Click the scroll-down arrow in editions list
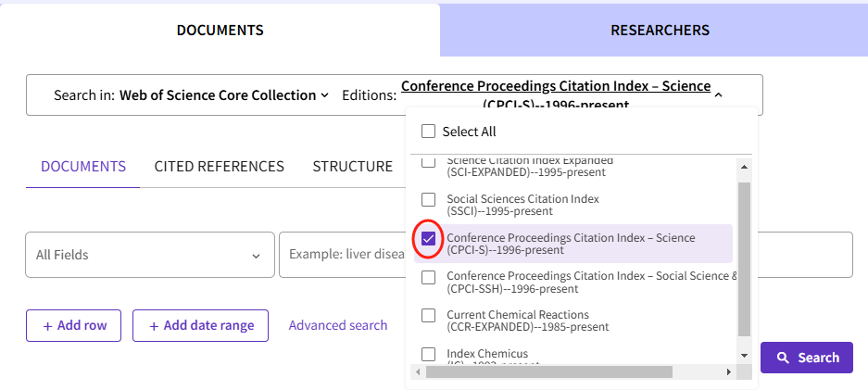This screenshot has width=868, height=390. [743, 355]
